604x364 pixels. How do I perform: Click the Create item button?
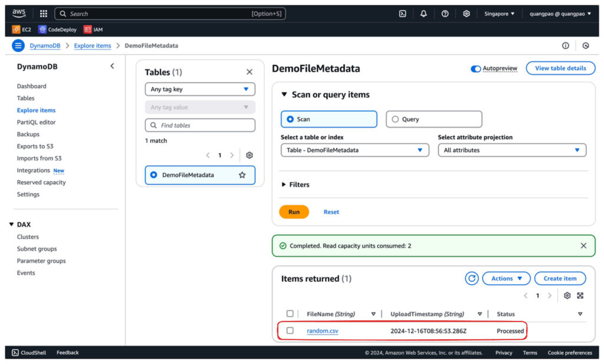(x=560, y=278)
